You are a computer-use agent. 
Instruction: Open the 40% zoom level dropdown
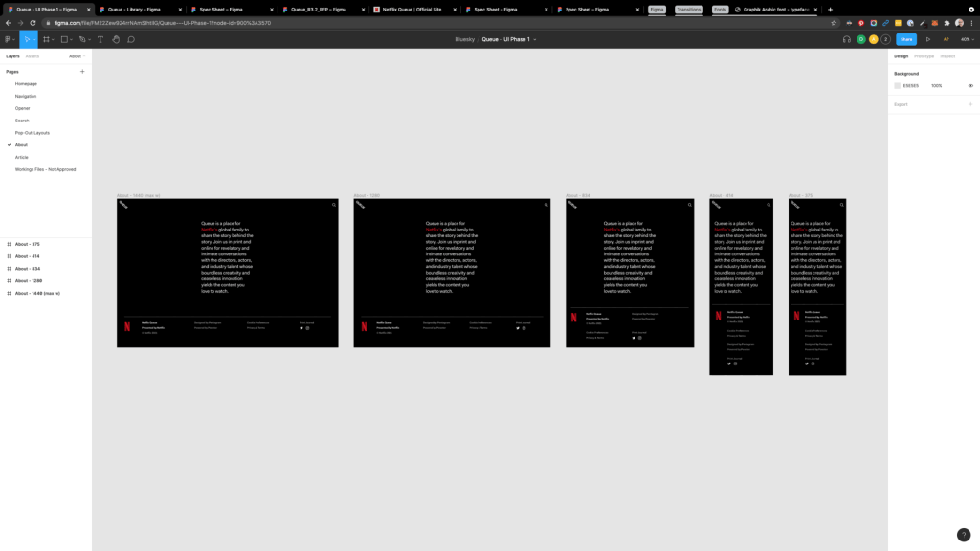tap(966, 39)
